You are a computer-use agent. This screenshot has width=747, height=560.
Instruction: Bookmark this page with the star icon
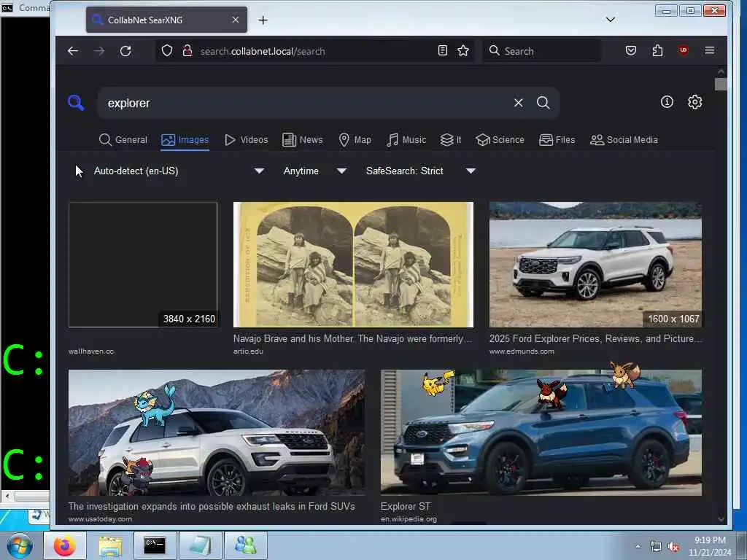463,50
